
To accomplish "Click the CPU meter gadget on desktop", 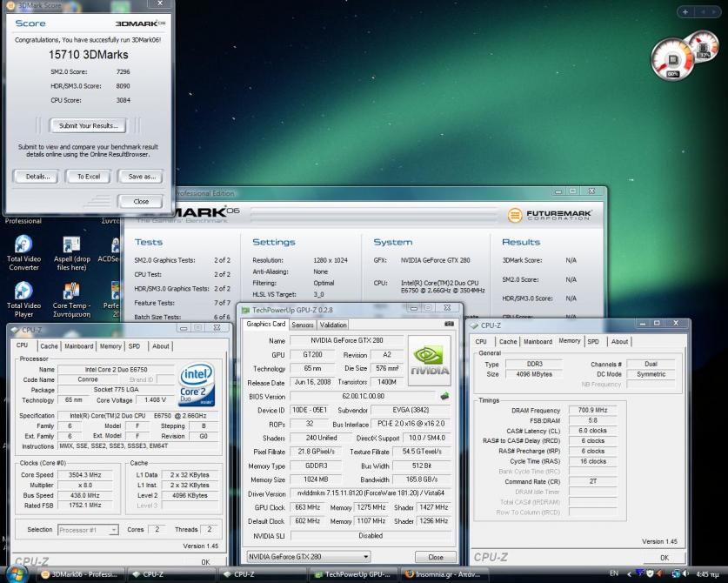I will [x=672, y=59].
